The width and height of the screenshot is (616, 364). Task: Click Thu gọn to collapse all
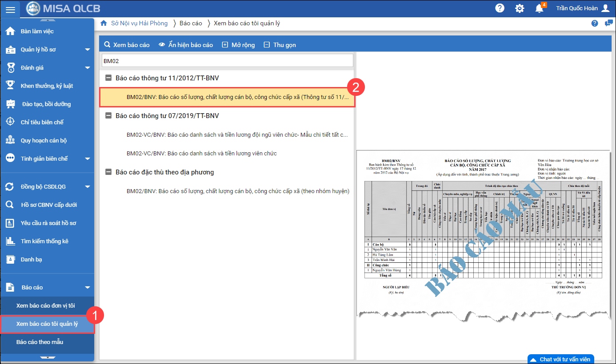point(280,45)
